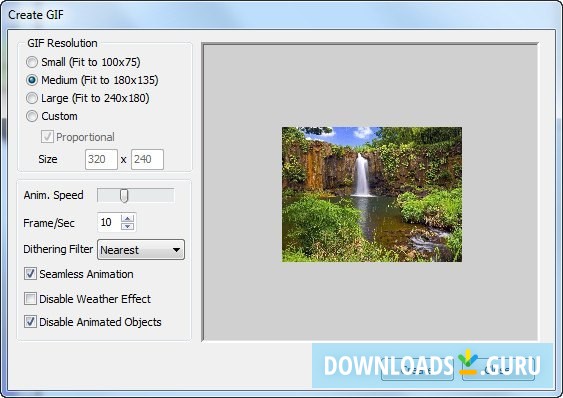This screenshot has width=563, height=398.
Task: Click the Anim. Speed label
Action: pyautogui.click(x=53, y=195)
